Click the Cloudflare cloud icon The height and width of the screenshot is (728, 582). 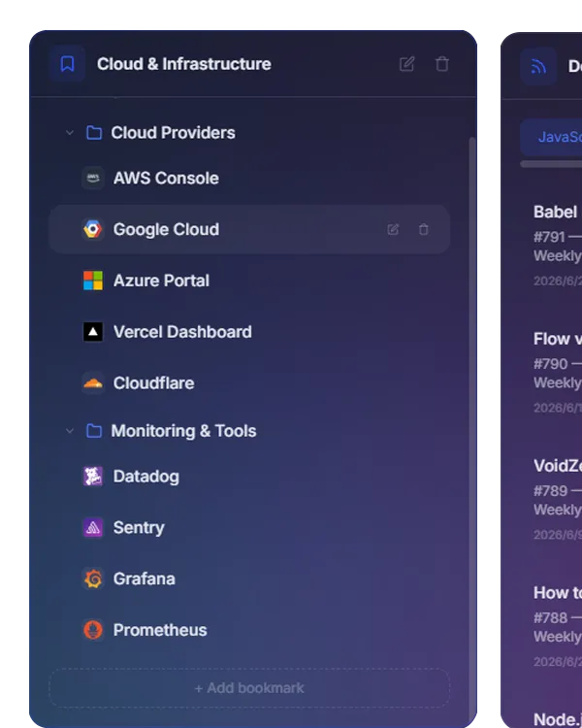pos(93,383)
